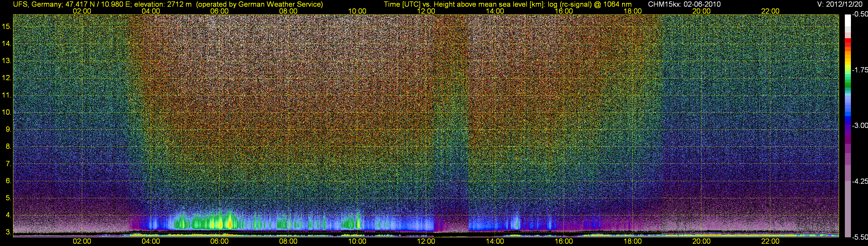Click the 10:00 label on bottom time axis
Viewport: 868px width, 246px height.
(x=357, y=241)
